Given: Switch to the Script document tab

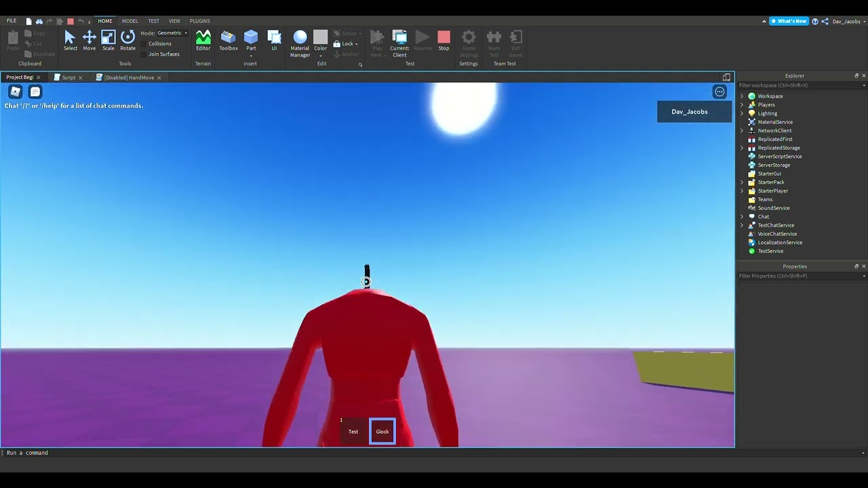Looking at the screenshot, I should [68, 77].
